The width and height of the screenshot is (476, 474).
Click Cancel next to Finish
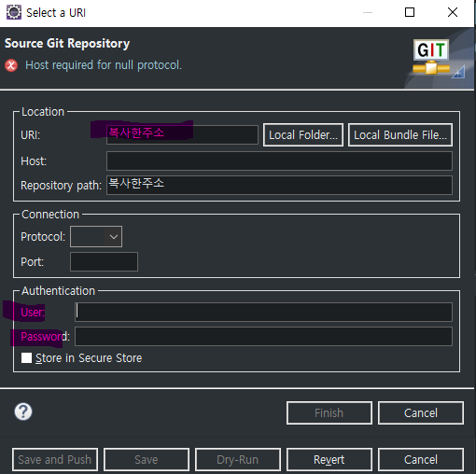click(421, 413)
